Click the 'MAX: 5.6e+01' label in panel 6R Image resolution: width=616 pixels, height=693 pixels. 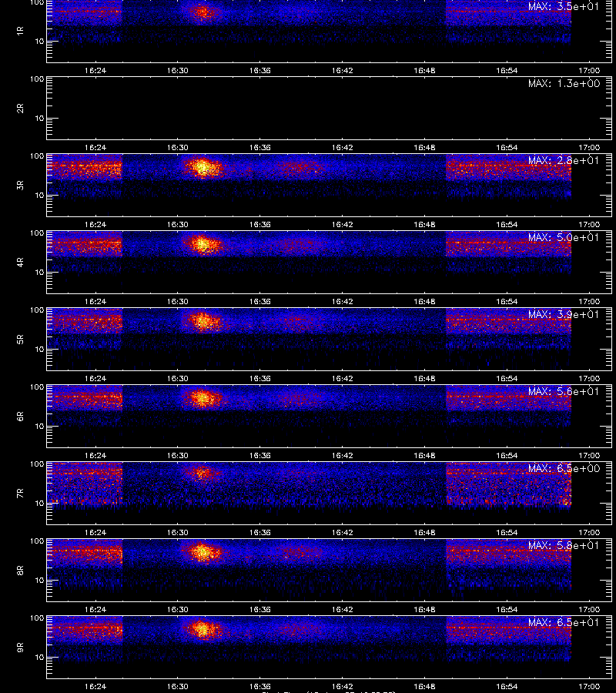pos(564,392)
